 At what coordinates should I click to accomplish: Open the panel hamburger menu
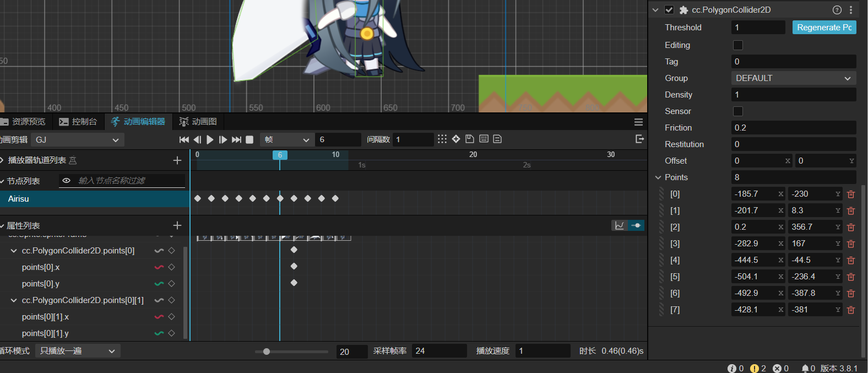click(638, 122)
